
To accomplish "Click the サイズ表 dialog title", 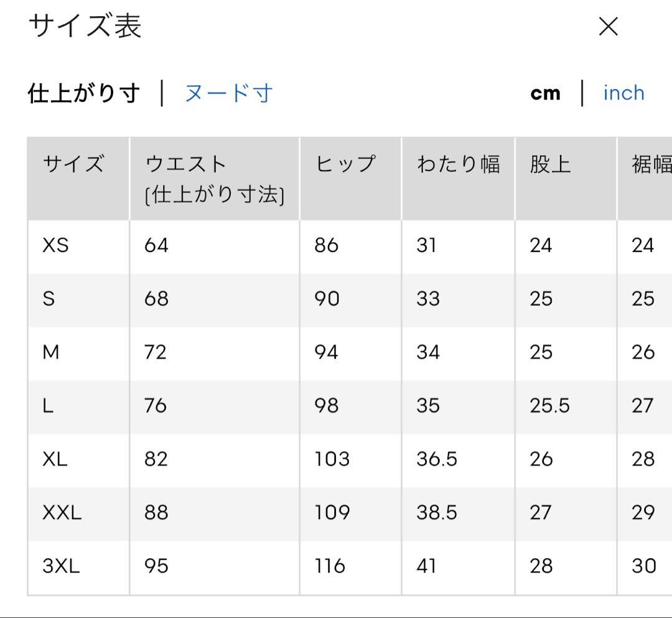I will (x=85, y=26).
